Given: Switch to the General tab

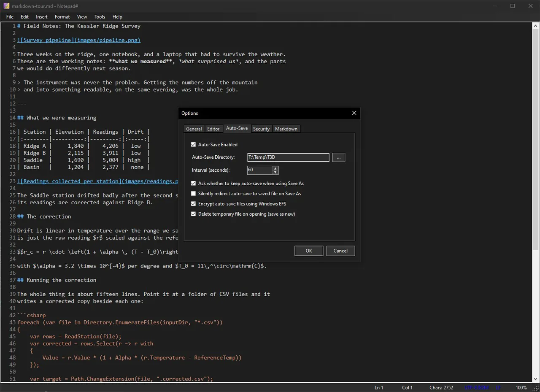Looking at the screenshot, I should pyautogui.click(x=194, y=129).
